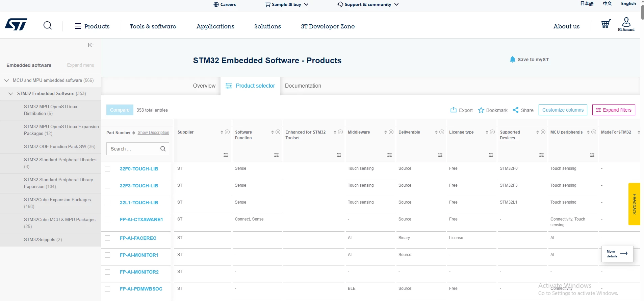Click the Share icon
Image resolution: width=644 pixels, height=301 pixels.
516,110
